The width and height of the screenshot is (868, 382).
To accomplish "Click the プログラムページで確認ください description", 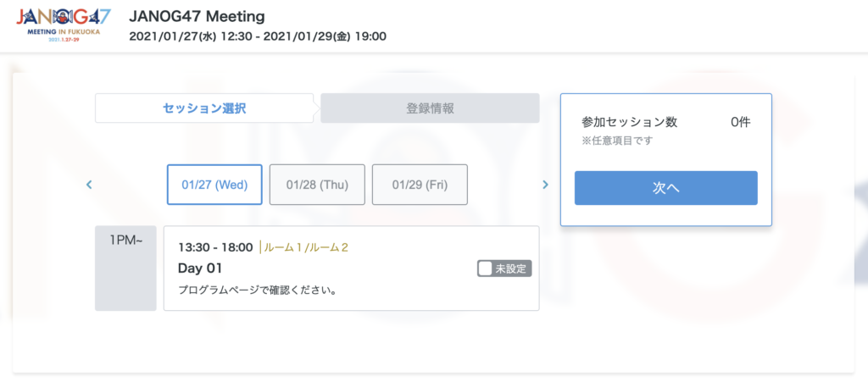I will 258,291.
